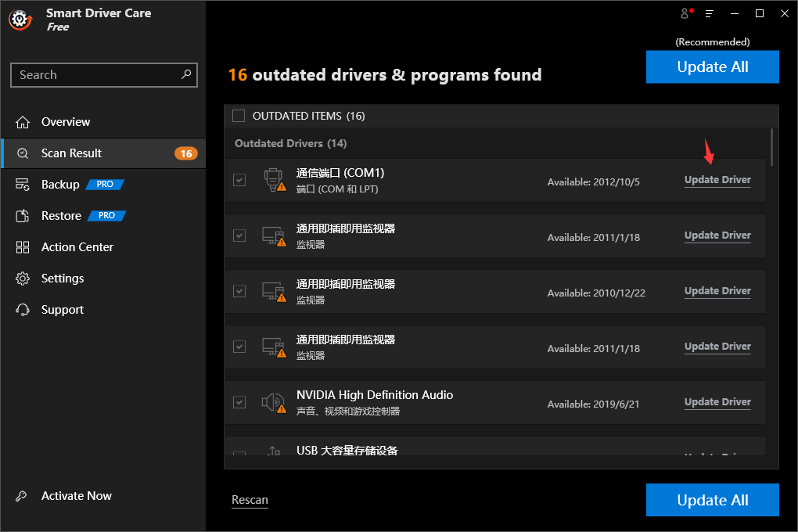This screenshot has width=798, height=532.
Task: Toggle checkbox for the monitor available 2010/12/22
Action: pos(239,291)
